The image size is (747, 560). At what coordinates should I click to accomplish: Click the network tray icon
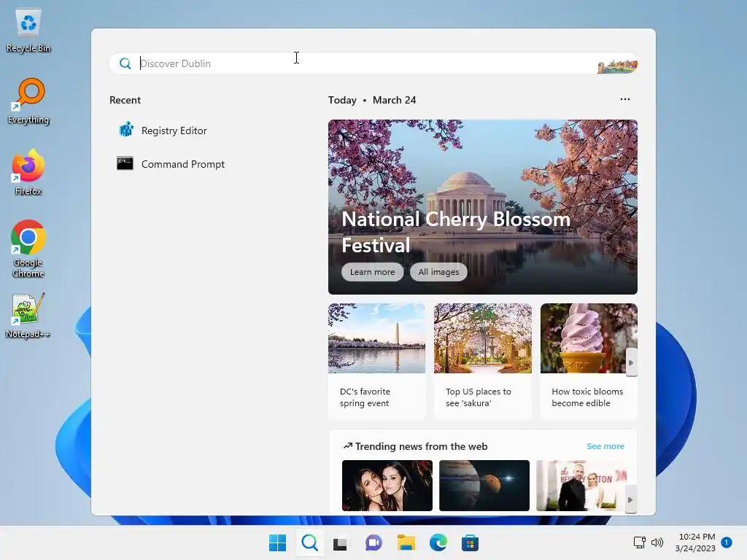[x=639, y=542]
